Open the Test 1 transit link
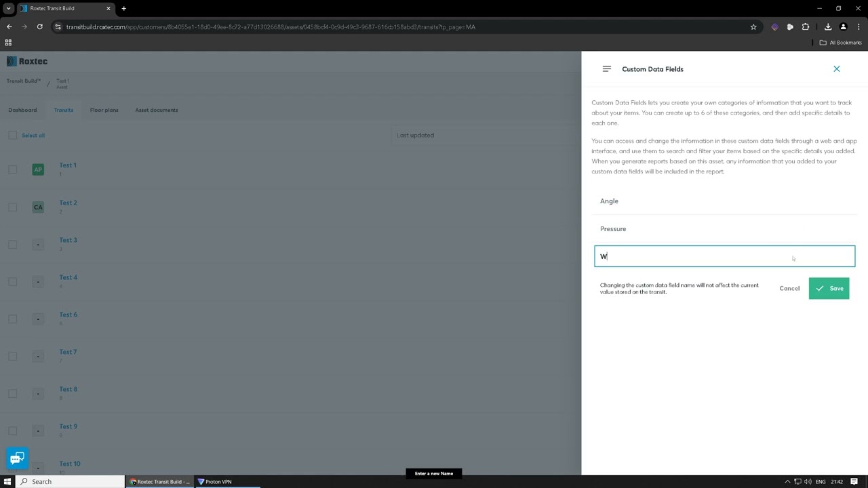868x488 pixels. tap(68, 165)
